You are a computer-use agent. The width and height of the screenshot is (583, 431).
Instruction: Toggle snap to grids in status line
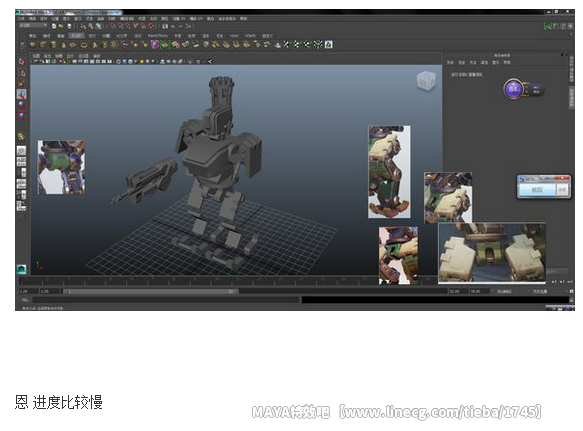(x=113, y=26)
